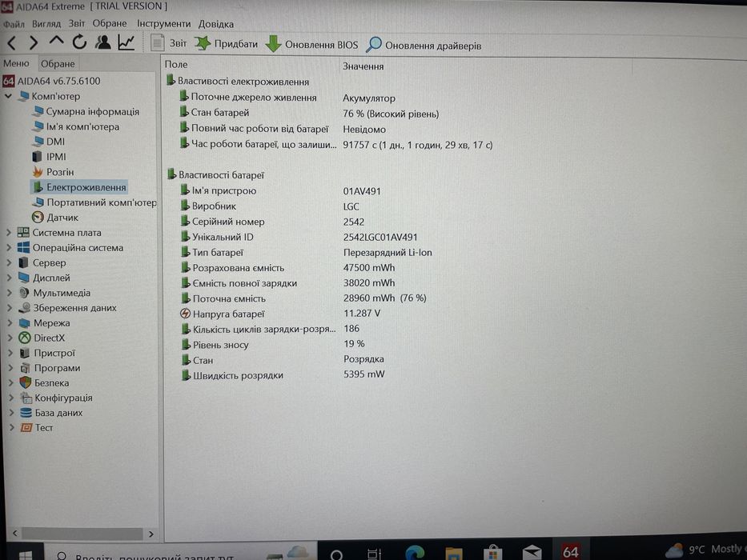Select Розгін overclock tree item
This screenshot has height=560, width=747.
pos(53,172)
